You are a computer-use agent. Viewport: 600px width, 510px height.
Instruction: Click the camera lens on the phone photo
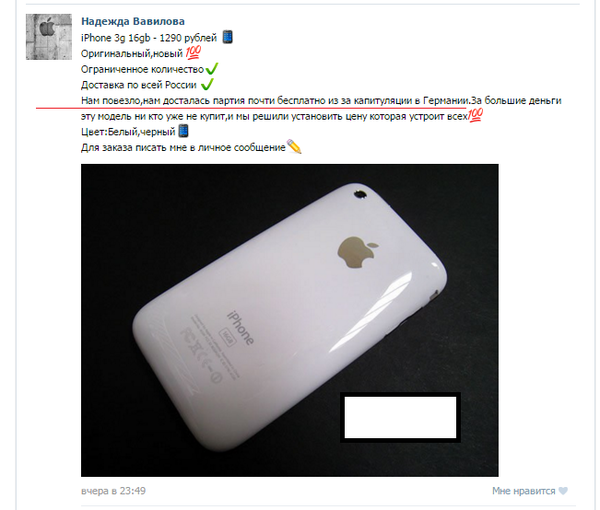(360, 194)
